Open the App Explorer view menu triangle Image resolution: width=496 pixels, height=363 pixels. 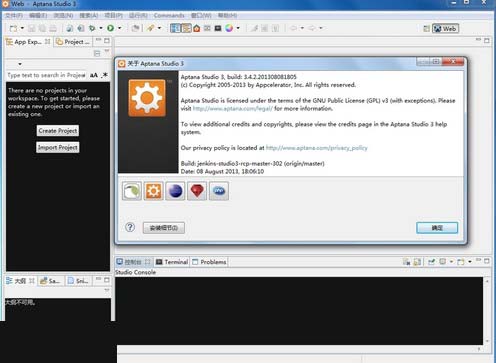107,51
